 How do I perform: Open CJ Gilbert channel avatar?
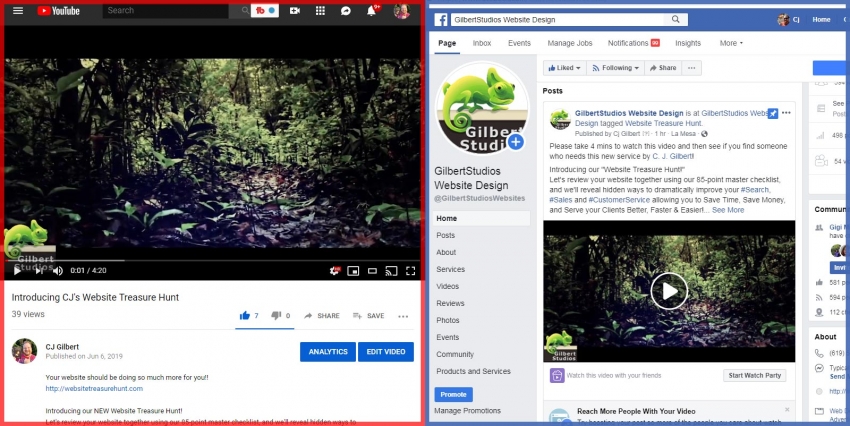pyautogui.click(x=24, y=351)
